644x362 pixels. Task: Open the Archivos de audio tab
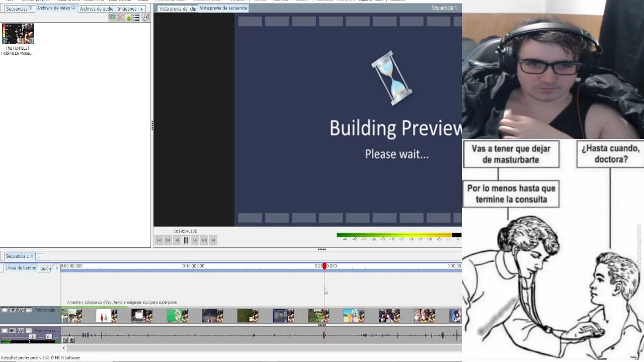point(97,9)
